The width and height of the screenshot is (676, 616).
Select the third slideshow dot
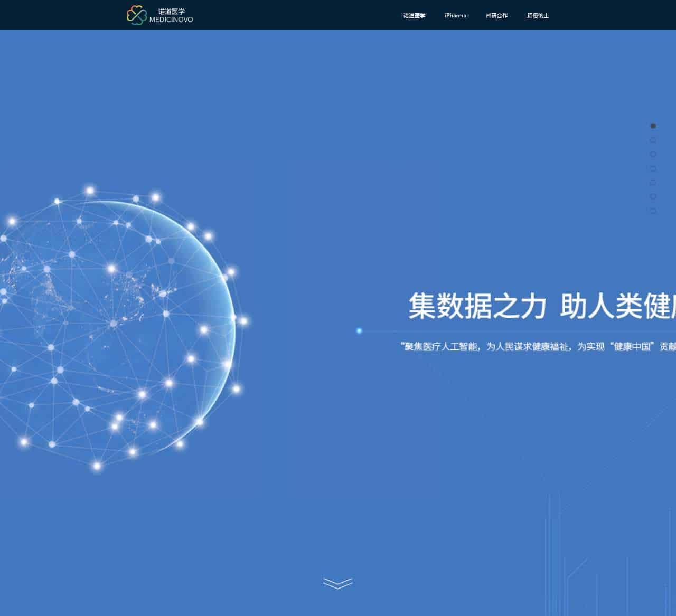coord(652,155)
